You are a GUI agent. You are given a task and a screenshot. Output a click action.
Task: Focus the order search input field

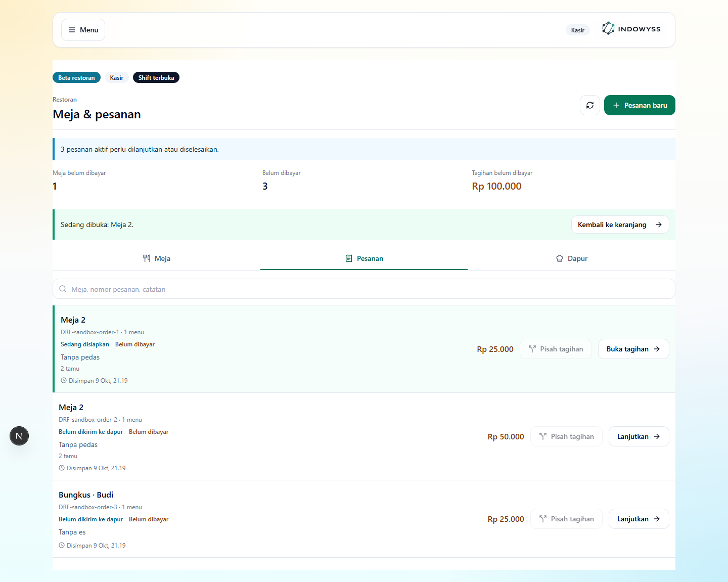[x=364, y=289]
